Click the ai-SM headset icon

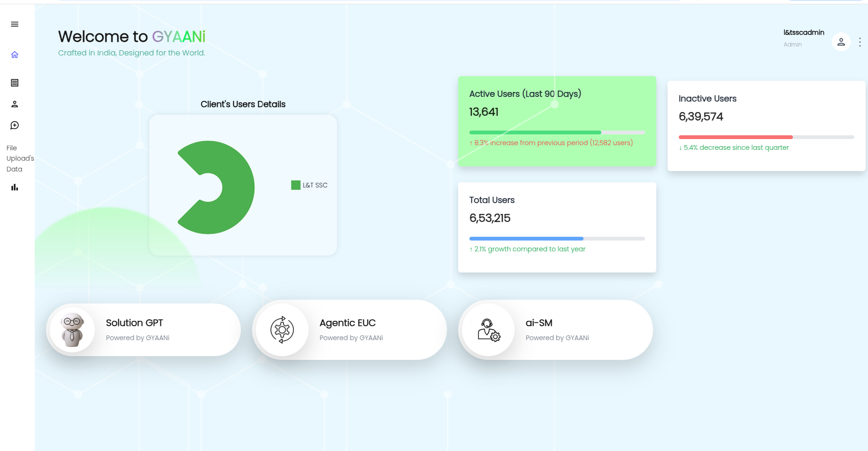pyautogui.click(x=488, y=329)
